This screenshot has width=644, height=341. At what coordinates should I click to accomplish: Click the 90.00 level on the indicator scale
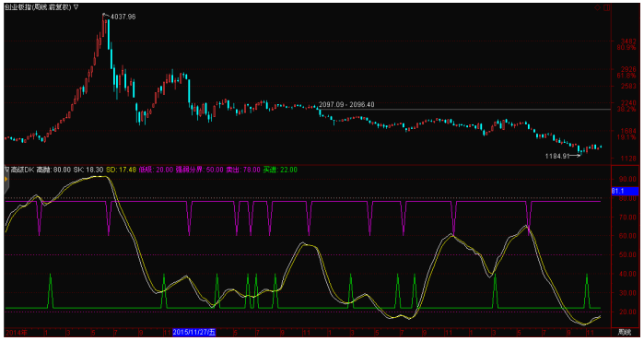[x=628, y=179]
